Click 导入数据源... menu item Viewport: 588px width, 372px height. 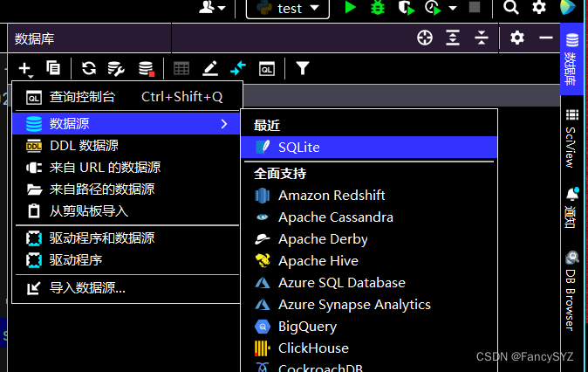click(x=126, y=288)
